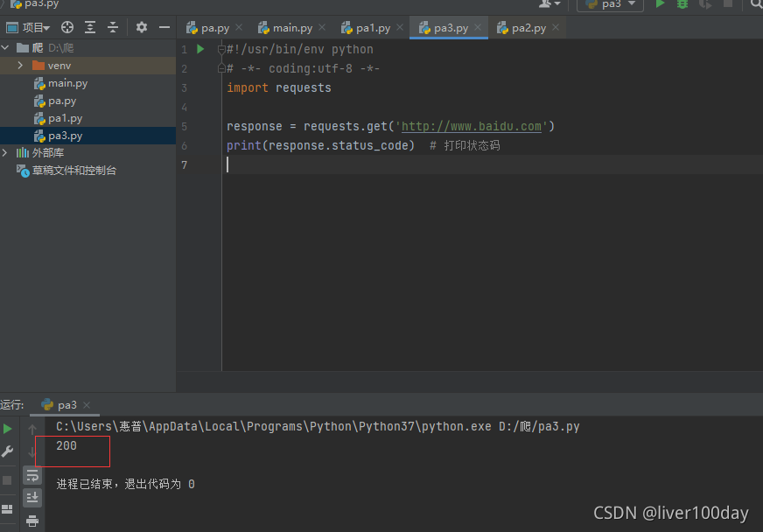
Task: Collapse the root project folder
Action: click(5, 48)
